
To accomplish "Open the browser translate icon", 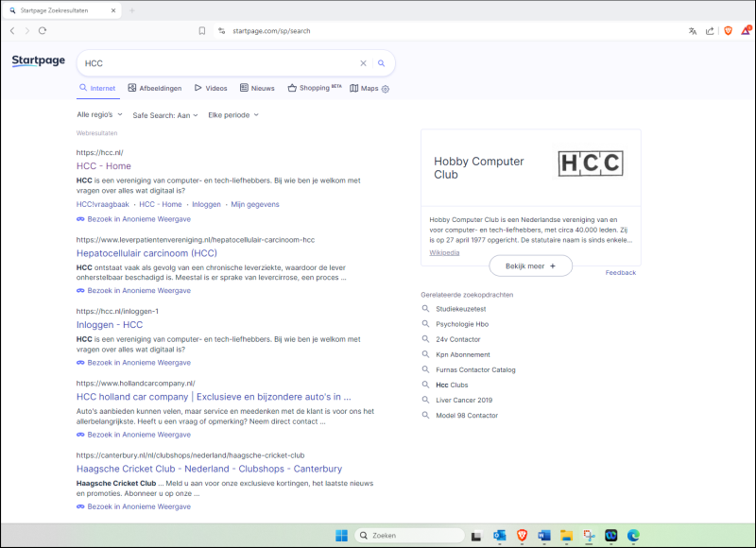I will 693,30.
